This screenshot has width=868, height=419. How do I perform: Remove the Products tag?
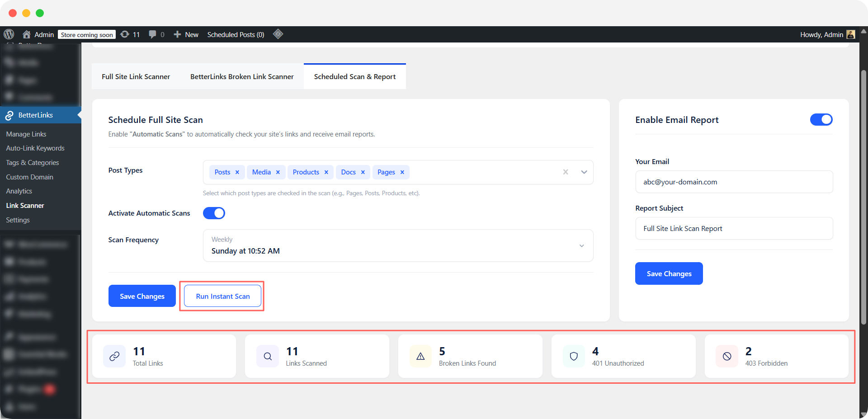(x=326, y=172)
